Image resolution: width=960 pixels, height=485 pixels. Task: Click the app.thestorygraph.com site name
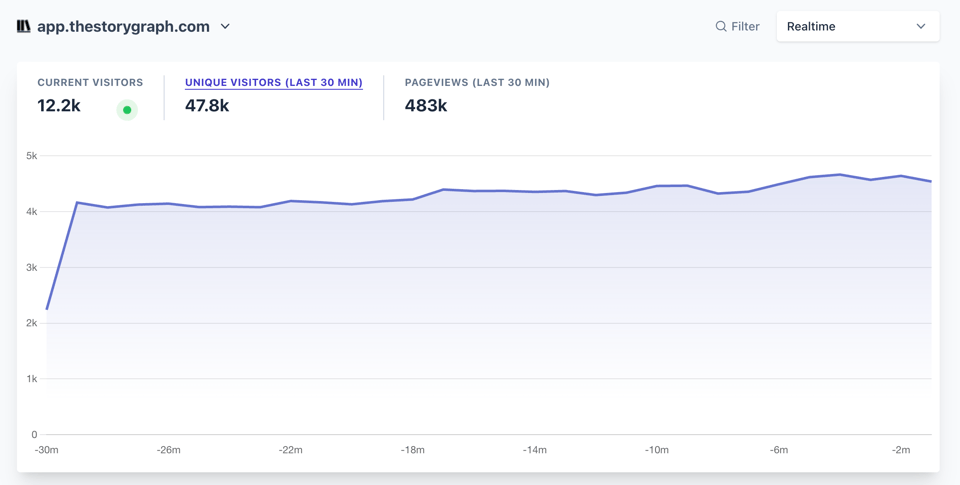click(x=123, y=27)
